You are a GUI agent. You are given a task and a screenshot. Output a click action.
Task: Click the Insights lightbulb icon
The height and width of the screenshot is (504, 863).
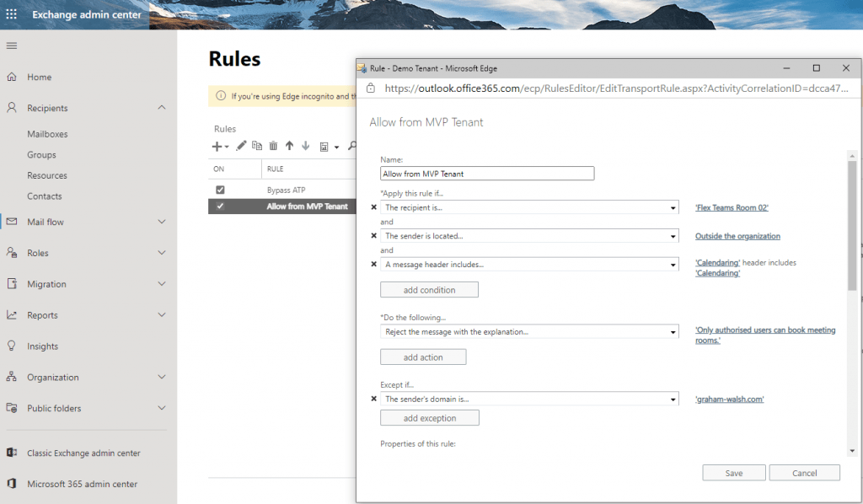(x=12, y=346)
